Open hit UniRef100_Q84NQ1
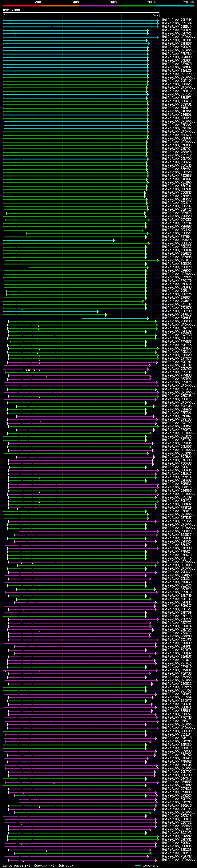The image size is (197, 868). (177, 115)
